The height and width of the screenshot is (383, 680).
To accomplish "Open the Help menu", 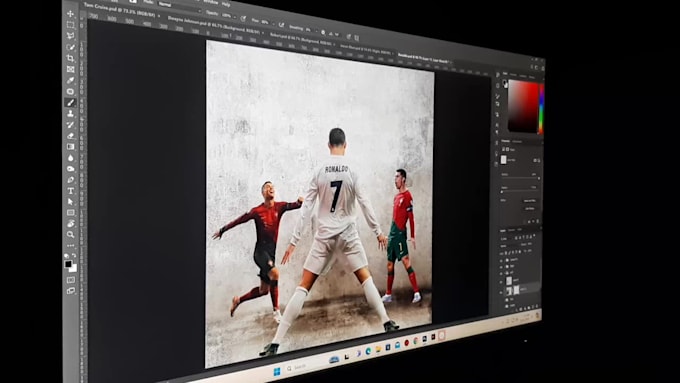I will [x=226, y=4].
